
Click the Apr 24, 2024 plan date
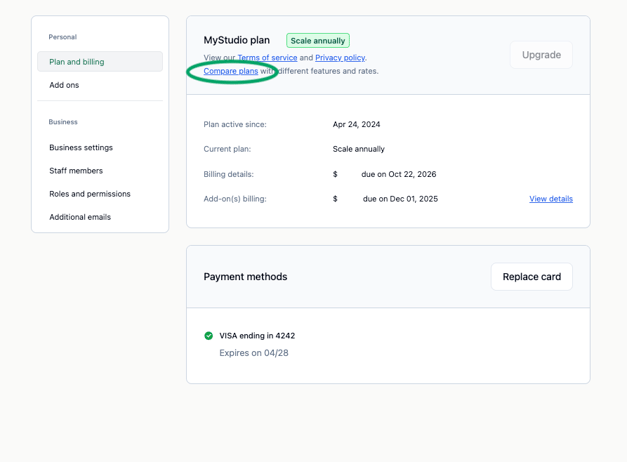point(356,125)
